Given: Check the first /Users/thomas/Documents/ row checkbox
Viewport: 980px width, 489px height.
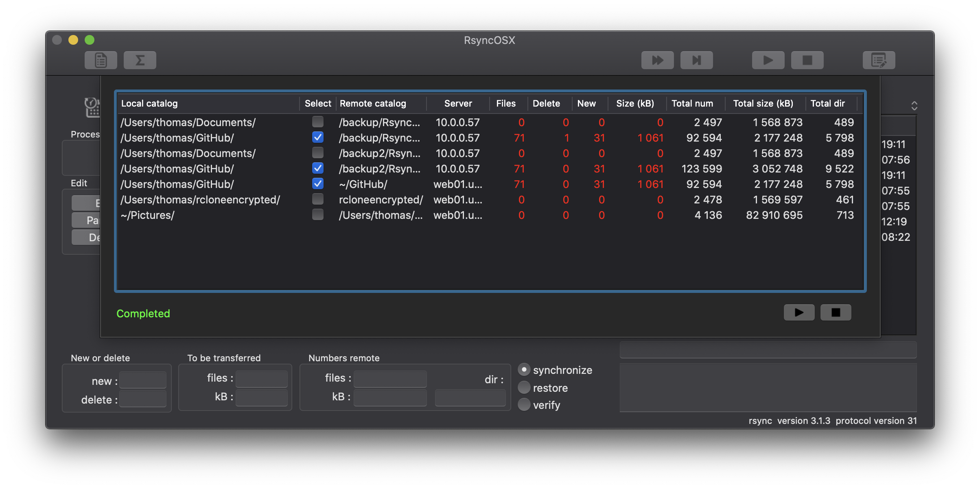Looking at the screenshot, I should (x=317, y=122).
